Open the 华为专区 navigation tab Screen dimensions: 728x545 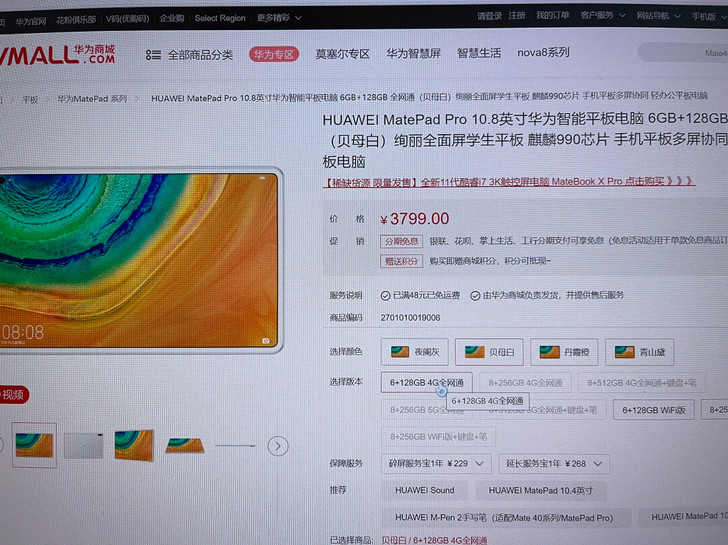273,54
